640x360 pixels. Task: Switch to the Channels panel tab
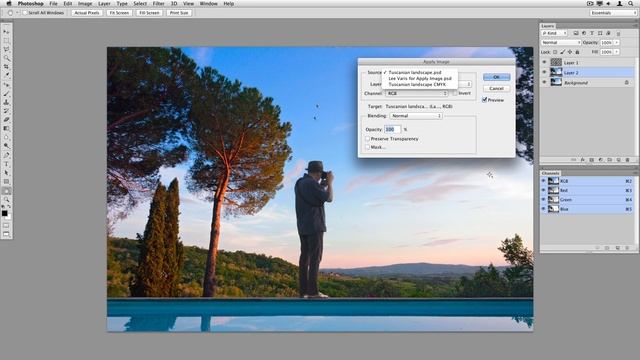(x=550, y=173)
